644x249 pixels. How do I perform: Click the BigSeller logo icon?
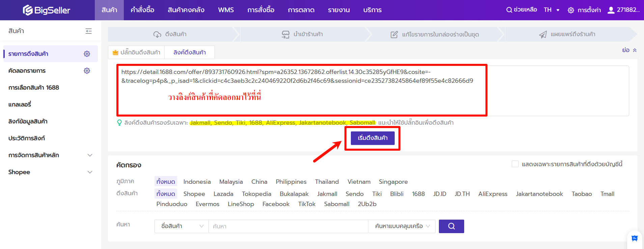[x=28, y=10]
